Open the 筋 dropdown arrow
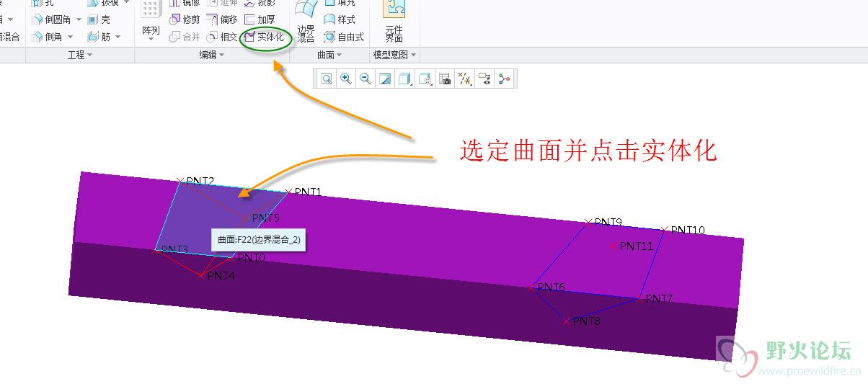Image resolution: width=868 pixels, height=384 pixels. click(x=118, y=37)
